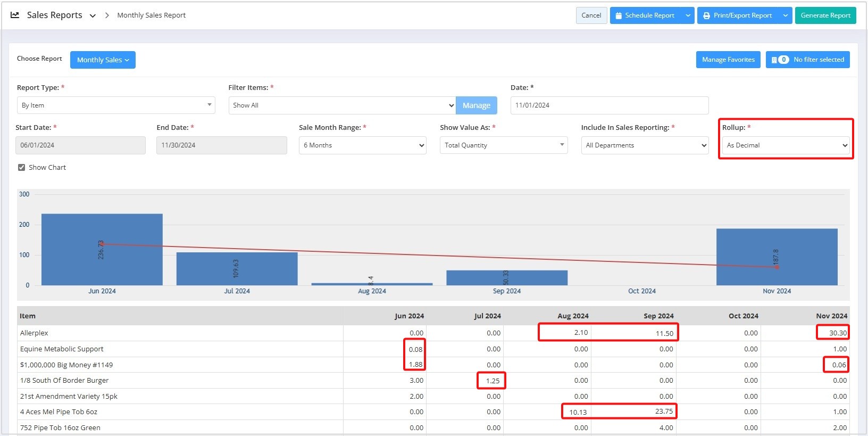
Task: Click 4 Aces Mel Pipe Aug value 10.13
Action: 578,413
